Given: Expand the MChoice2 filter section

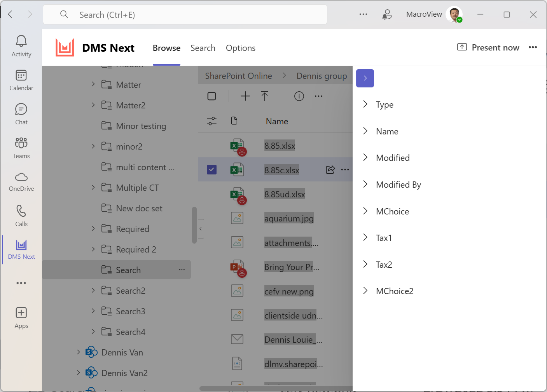Looking at the screenshot, I should [365, 291].
